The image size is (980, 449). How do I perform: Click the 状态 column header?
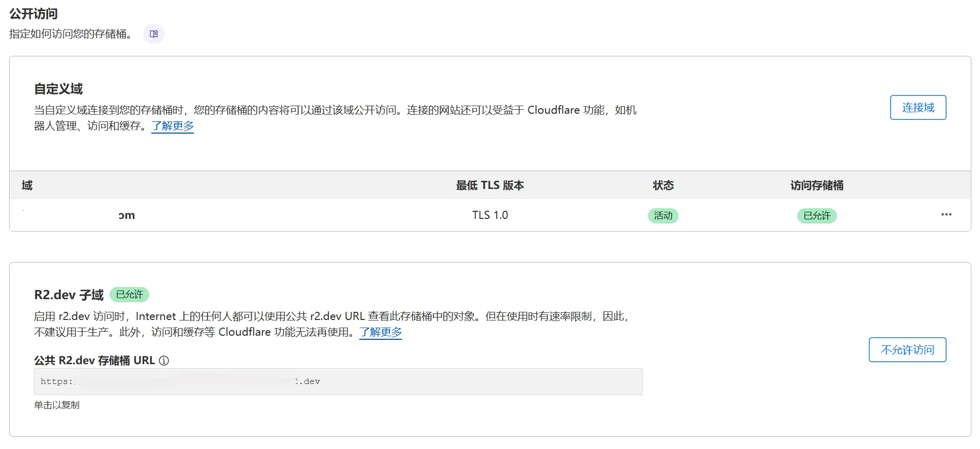click(663, 185)
